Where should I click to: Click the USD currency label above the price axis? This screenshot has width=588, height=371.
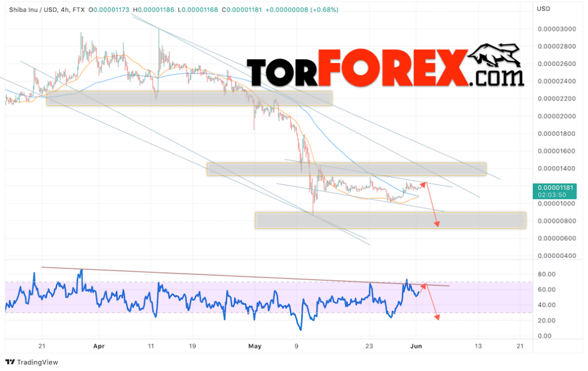tap(543, 9)
